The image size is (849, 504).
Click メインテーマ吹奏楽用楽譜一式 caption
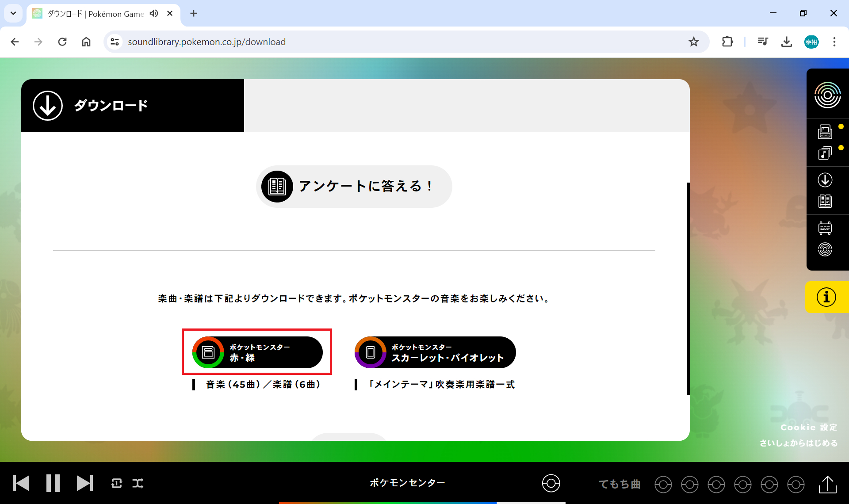coord(442,384)
